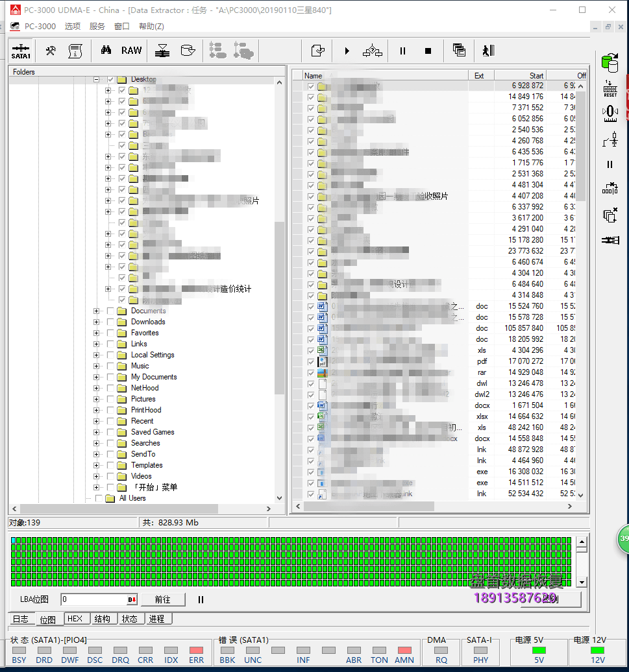629x672 pixels.
Task: Expand the 「开始」菜单 node
Action: [x=97, y=487]
